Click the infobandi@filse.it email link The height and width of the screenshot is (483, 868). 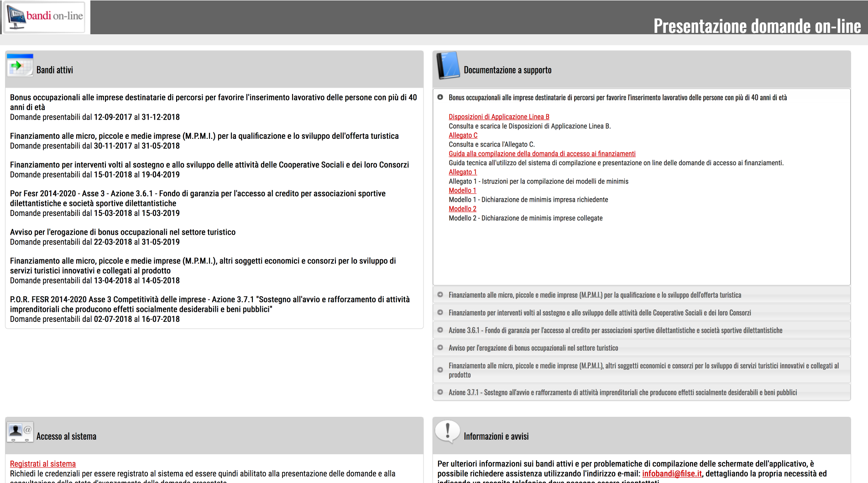click(672, 474)
